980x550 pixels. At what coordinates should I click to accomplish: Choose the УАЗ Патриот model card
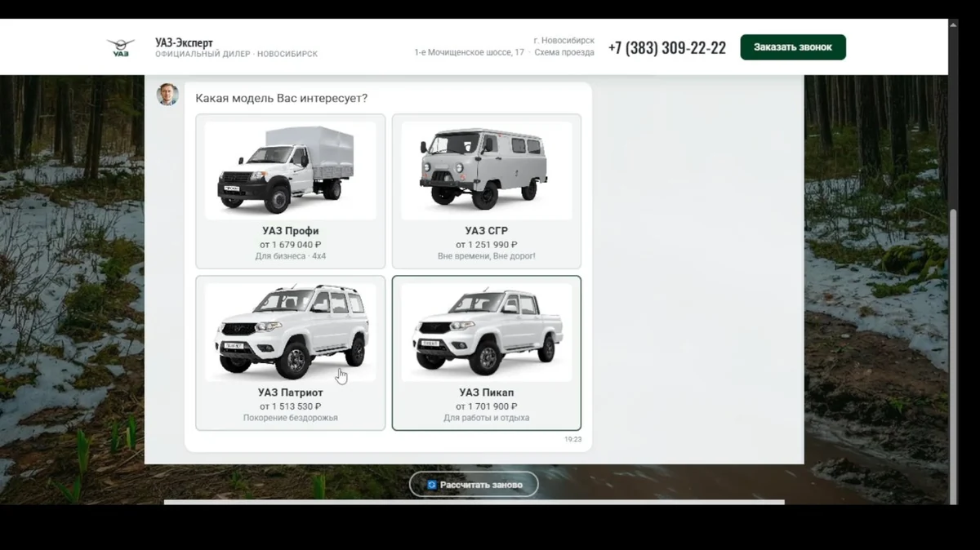click(291, 353)
